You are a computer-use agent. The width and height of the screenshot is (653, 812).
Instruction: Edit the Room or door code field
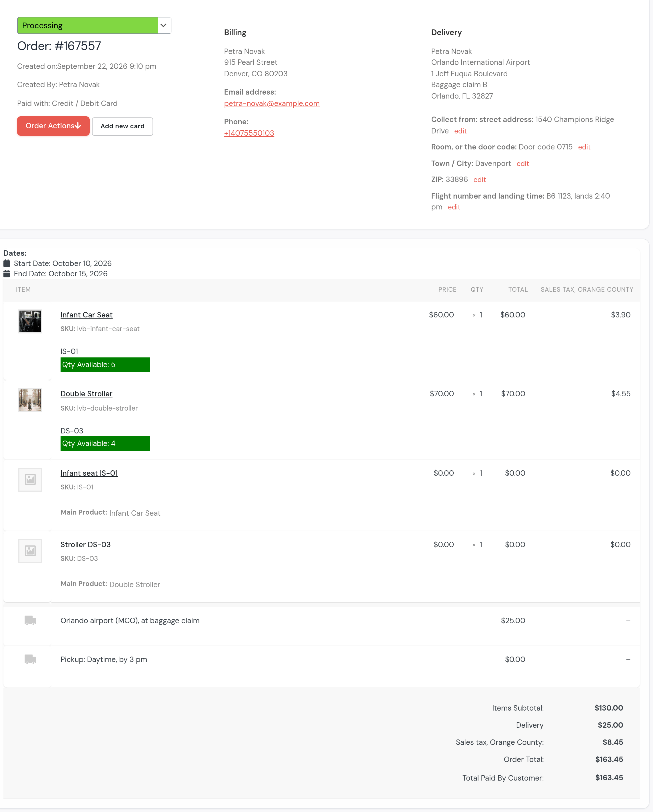[584, 147]
